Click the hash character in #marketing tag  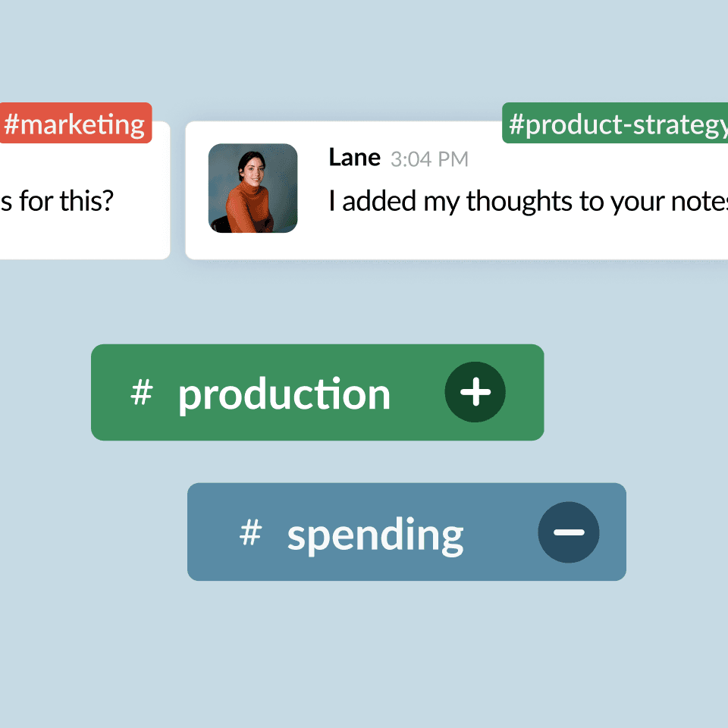pyautogui.click(x=11, y=124)
